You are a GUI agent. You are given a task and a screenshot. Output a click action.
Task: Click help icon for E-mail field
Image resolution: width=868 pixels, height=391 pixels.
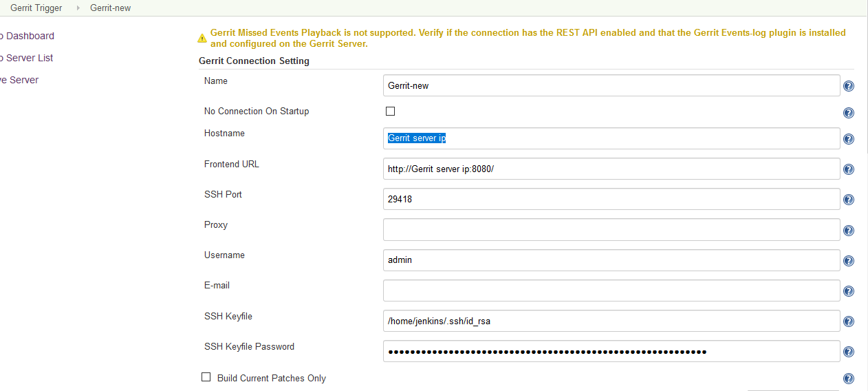(849, 291)
